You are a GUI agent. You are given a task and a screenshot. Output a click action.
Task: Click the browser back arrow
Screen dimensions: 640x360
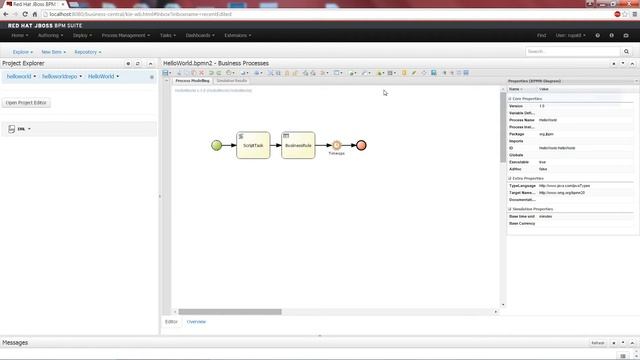point(6,14)
